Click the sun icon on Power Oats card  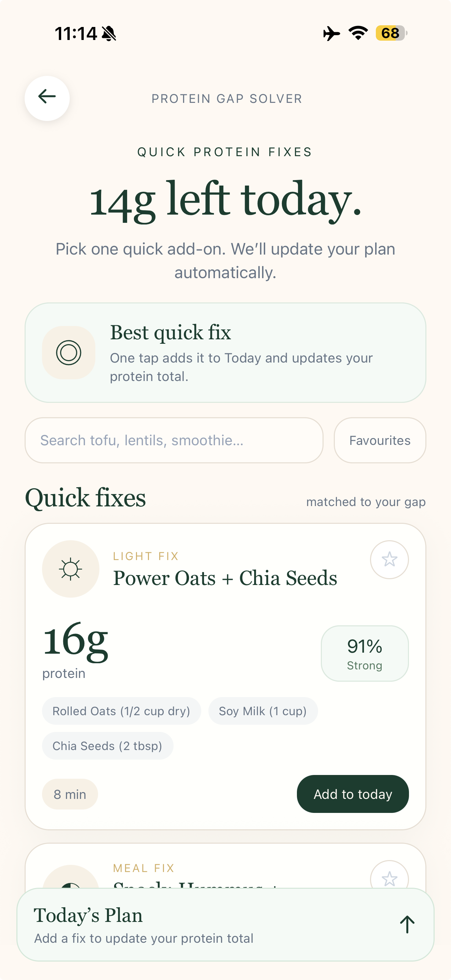[x=71, y=569]
